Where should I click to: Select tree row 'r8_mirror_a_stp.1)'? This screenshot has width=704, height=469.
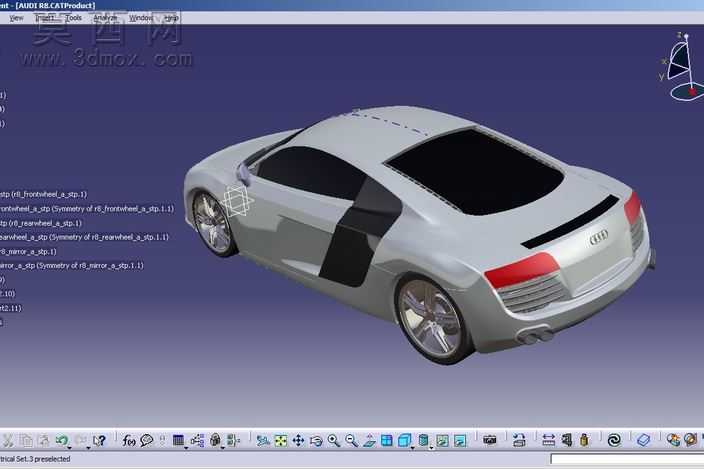coord(28,251)
